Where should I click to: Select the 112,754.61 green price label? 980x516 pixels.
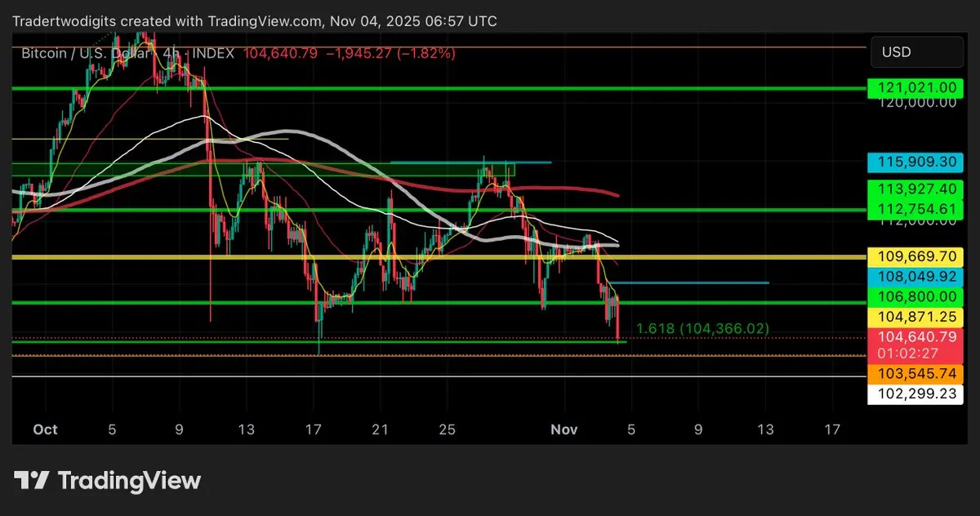[x=916, y=208]
